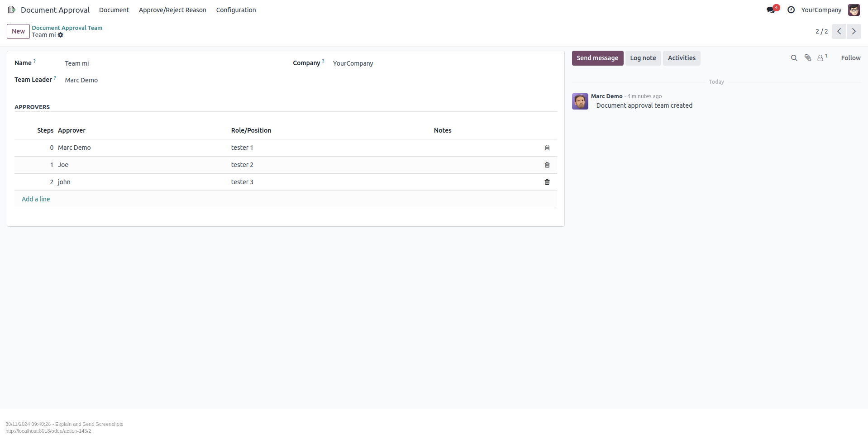Search messages in the chatter

794,58
